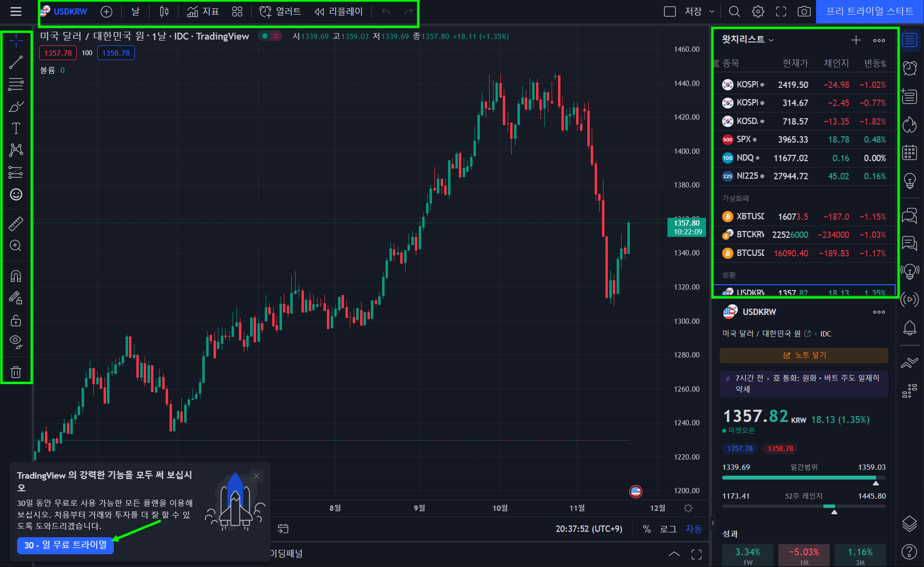Select the NI225 watchlist row
The width and height of the screenshot is (924, 567).
[804, 176]
